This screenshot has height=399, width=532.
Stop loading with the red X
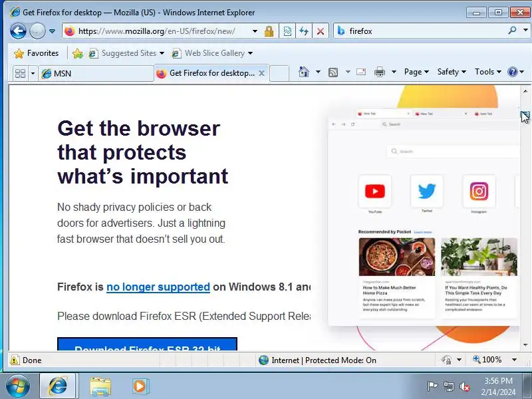pyautogui.click(x=320, y=31)
